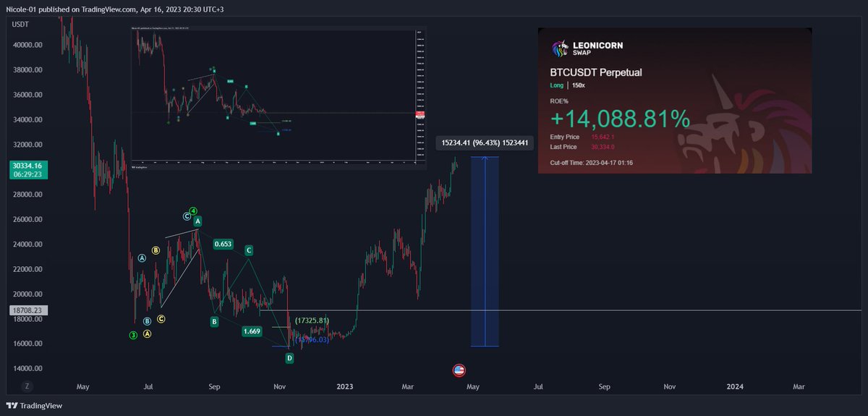This screenshot has width=868, height=416.
Task: Select the yellow circled C wave label
Action: (161, 318)
